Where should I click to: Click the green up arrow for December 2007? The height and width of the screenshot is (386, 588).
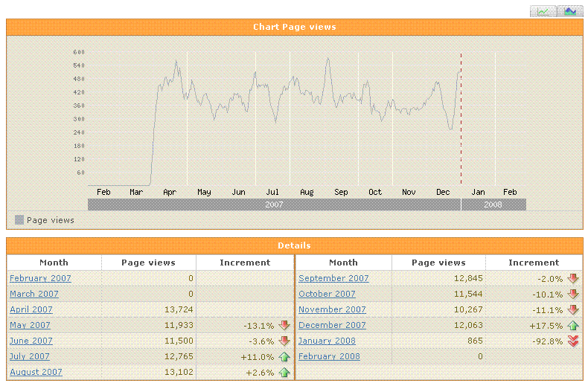point(572,326)
